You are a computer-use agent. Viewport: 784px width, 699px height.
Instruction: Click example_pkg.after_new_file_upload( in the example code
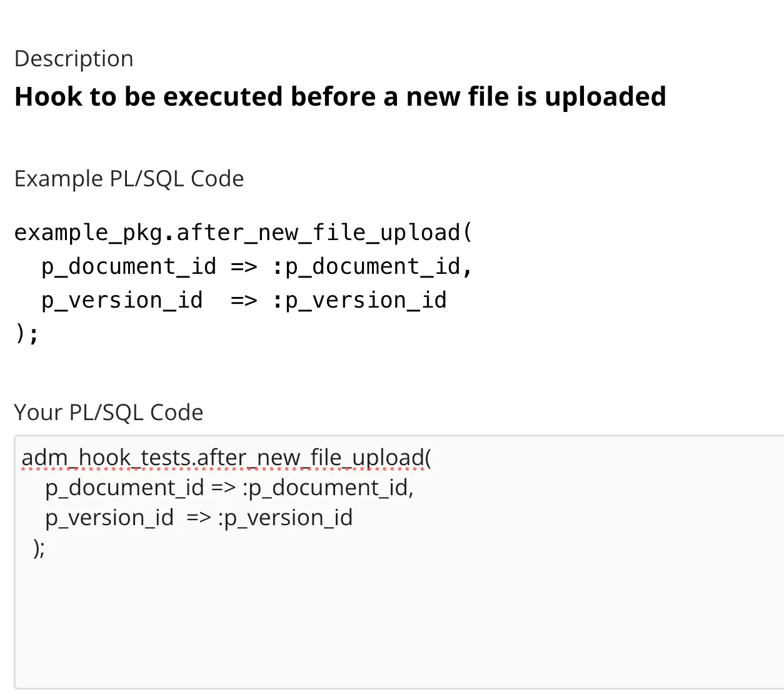[x=243, y=233]
